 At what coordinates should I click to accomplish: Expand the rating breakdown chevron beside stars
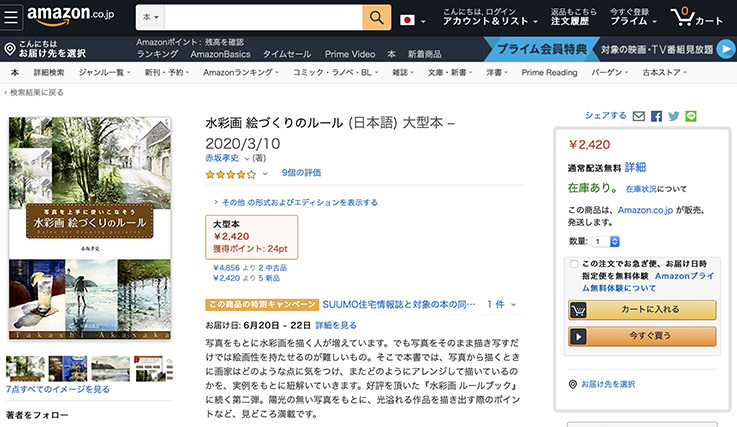pyautogui.click(x=265, y=174)
